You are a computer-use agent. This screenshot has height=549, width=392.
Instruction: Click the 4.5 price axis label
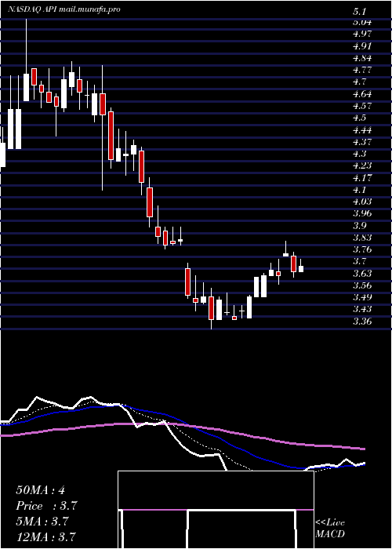tap(359, 118)
